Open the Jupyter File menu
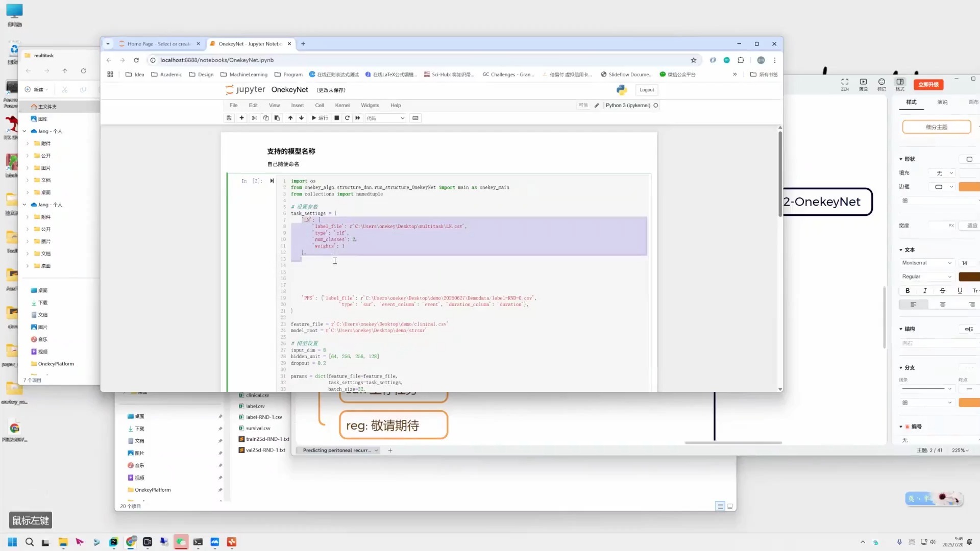The image size is (980, 551). click(x=233, y=106)
